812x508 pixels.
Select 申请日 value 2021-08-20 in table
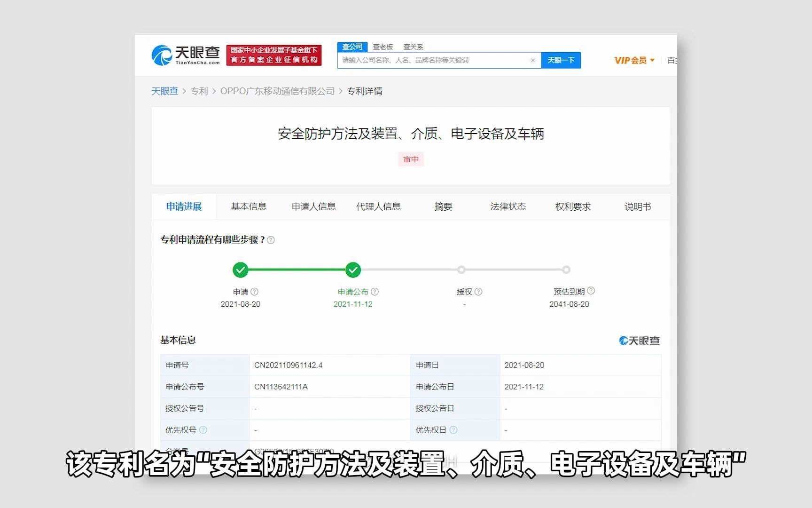pos(524,365)
